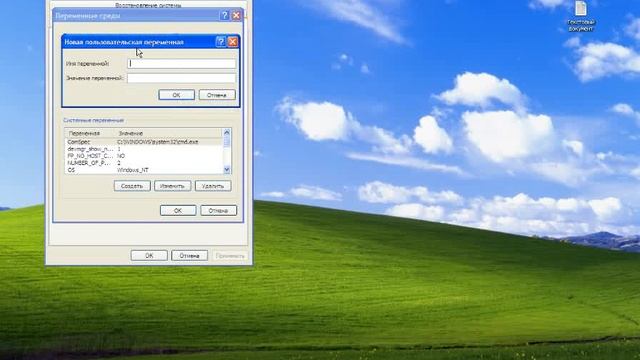Click Создать button under system variables
The image size is (640, 360).
point(132,186)
